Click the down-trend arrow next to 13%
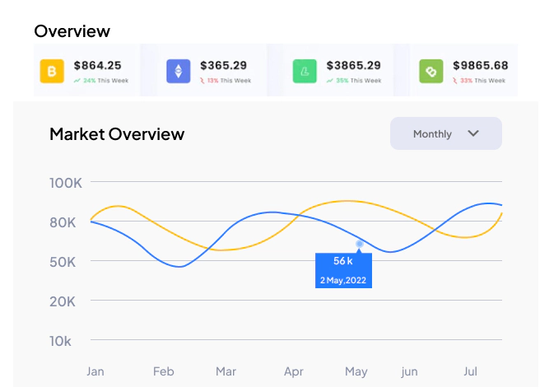The image size is (540, 392). 202,81
